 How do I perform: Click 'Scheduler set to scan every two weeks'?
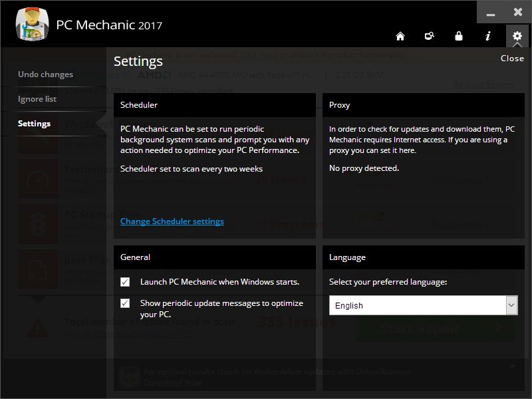coord(192,169)
